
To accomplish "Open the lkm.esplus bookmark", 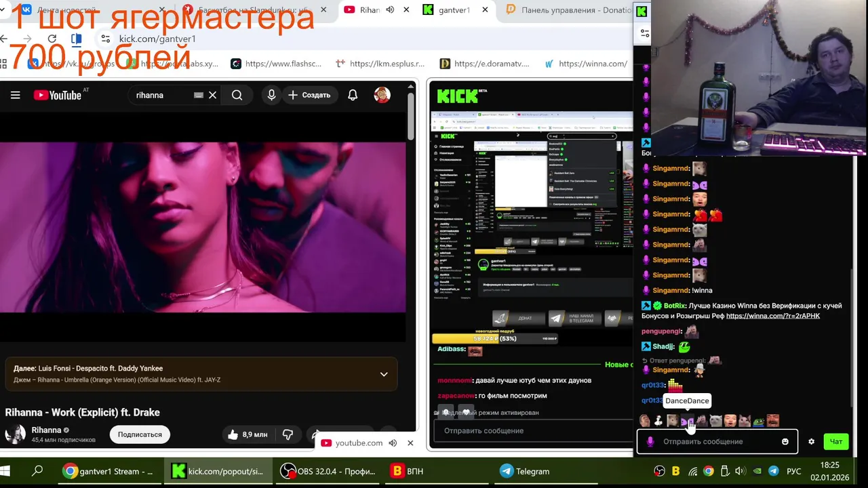I will pos(380,64).
